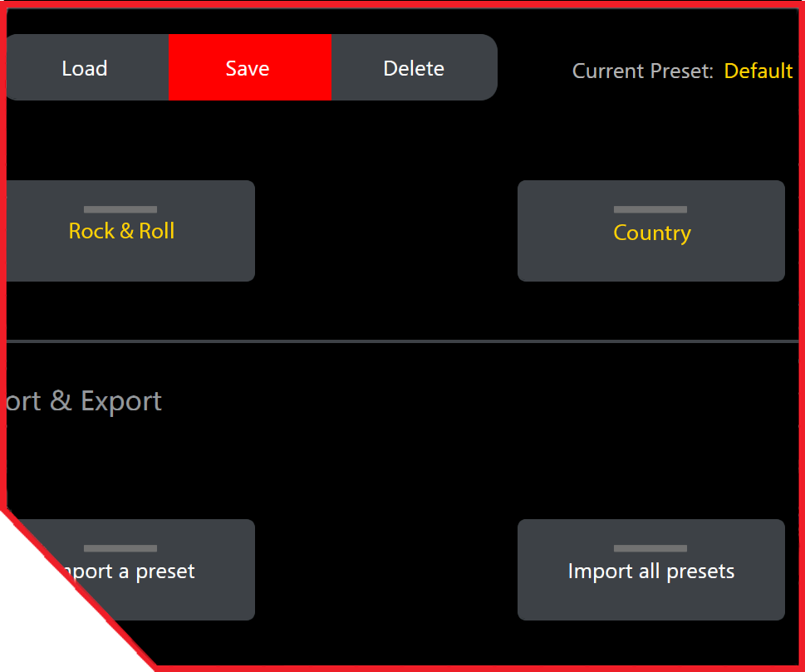Click the indicator bar above Import all presets

point(650,548)
